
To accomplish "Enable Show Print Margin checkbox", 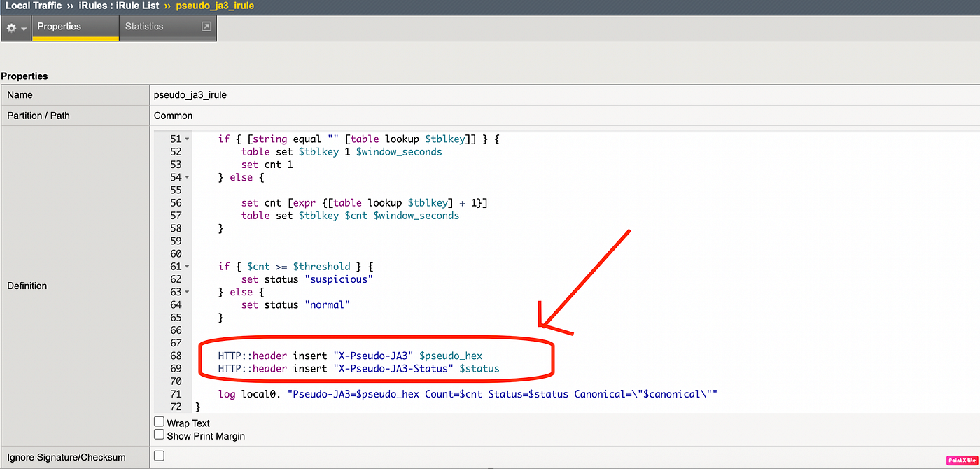I will 159,435.
